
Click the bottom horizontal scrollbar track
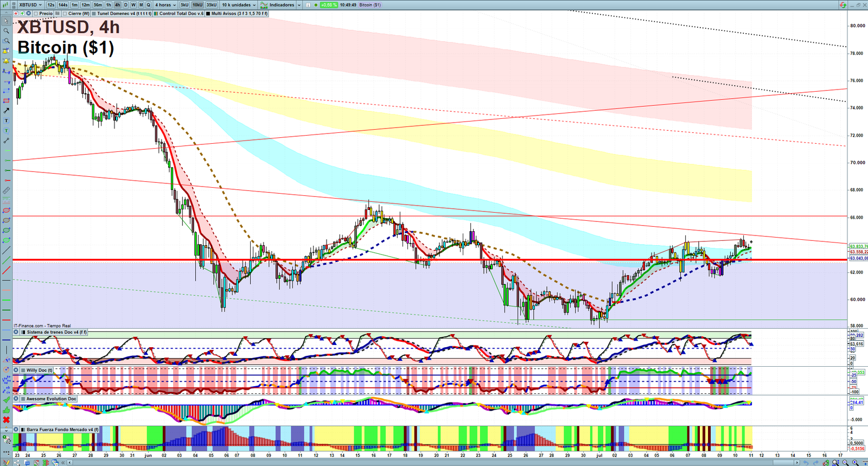pos(434,463)
